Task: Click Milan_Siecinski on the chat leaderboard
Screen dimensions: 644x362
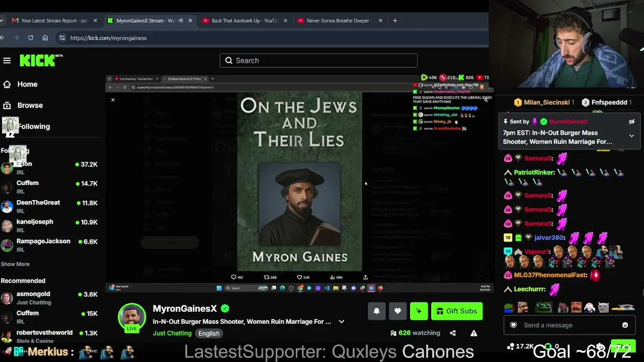Action: point(547,103)
